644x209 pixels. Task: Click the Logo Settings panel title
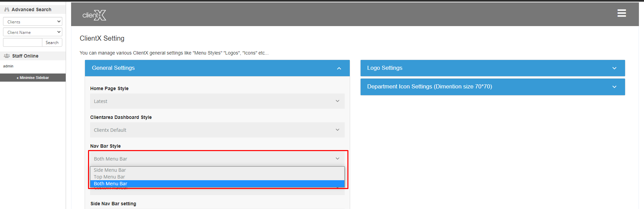coord(385,68)
